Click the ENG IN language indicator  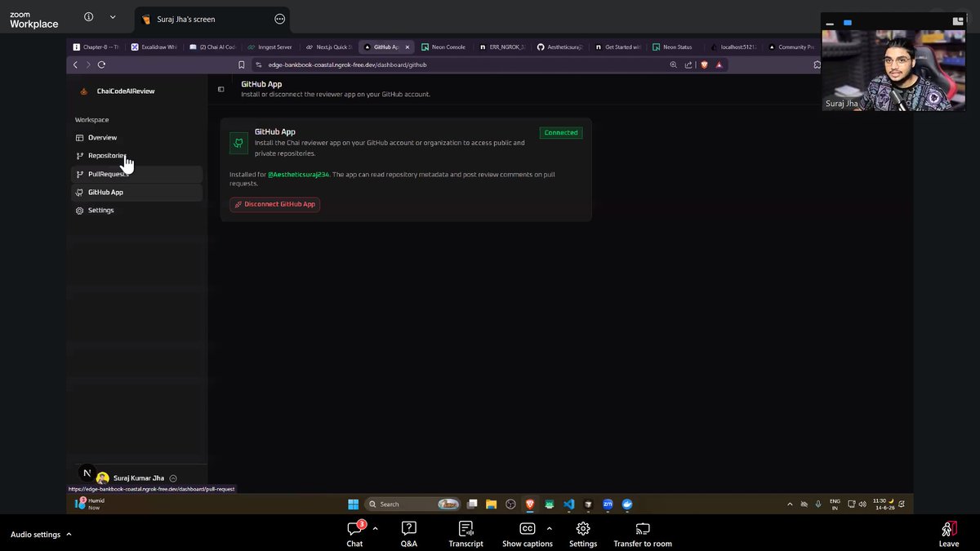(x=835, y=504)
